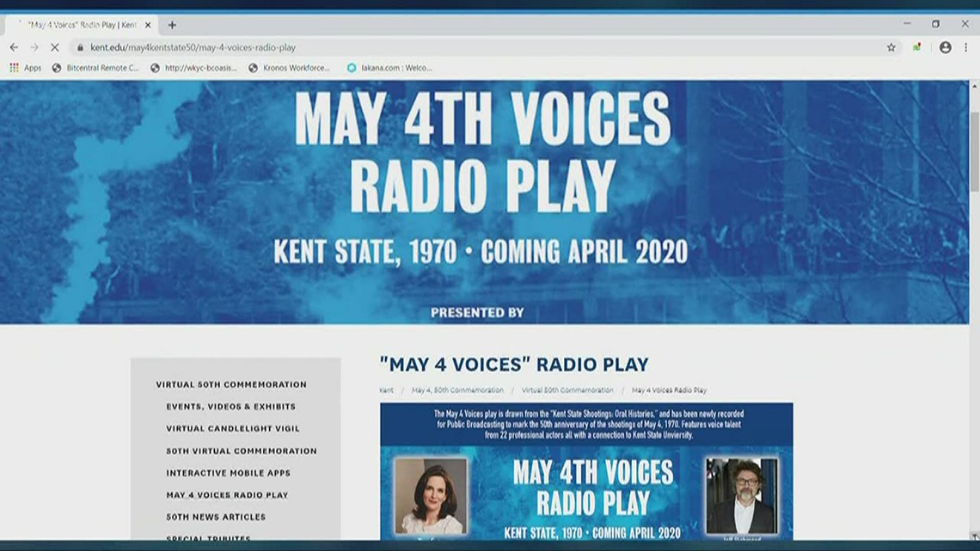The height and width of the screenshot is (551, 980).
Task: Click the Kent breadcrumb link
Action: coord(386,390)
